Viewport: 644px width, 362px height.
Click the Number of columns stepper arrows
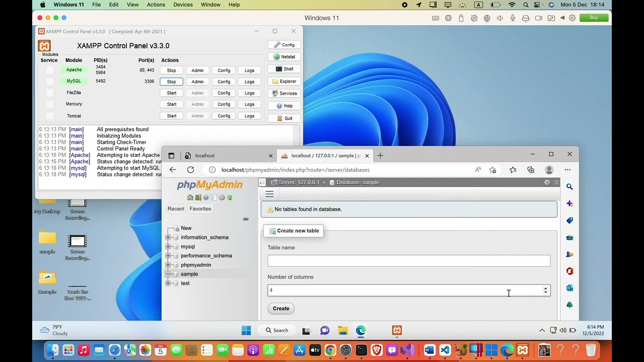tap(545, 291)
